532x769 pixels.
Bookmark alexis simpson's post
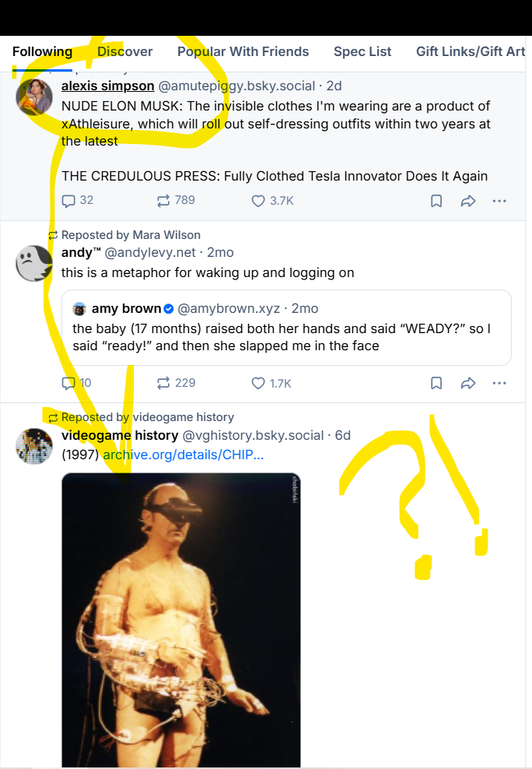click(x=436, y=201)
